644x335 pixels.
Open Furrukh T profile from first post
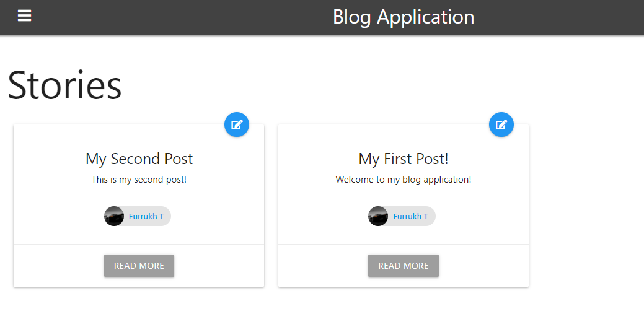(x=411, y=216)
